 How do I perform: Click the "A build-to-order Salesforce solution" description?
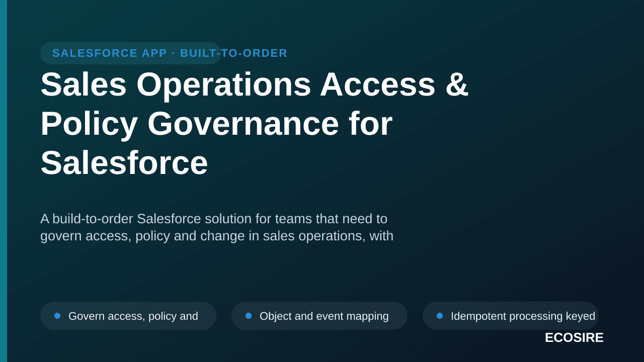[x=217, y=227]
